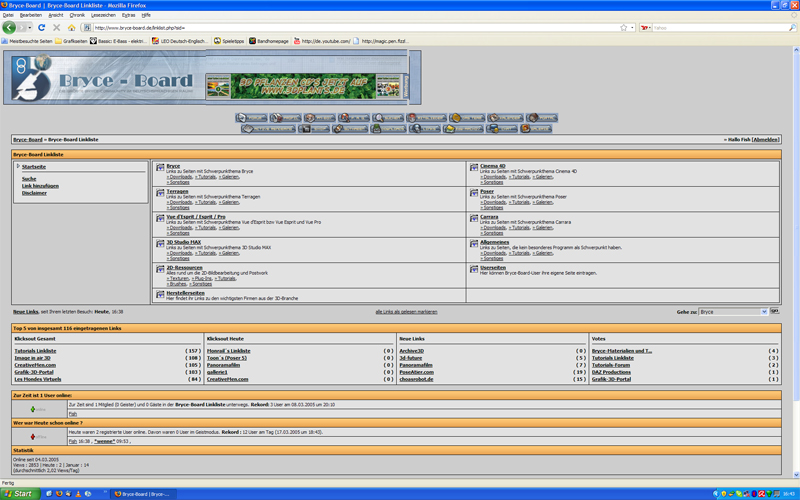
Task: Click the forward navigation arrow
Action: pyautogui.click(x=21, y=28)
